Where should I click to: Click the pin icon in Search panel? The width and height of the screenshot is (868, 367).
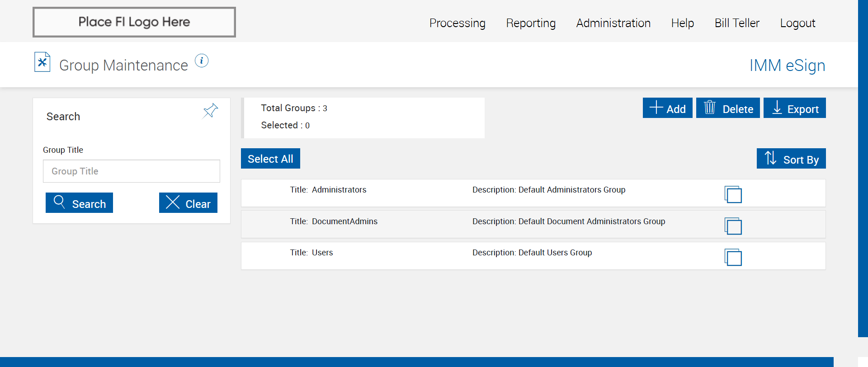[x=210, y=111]
